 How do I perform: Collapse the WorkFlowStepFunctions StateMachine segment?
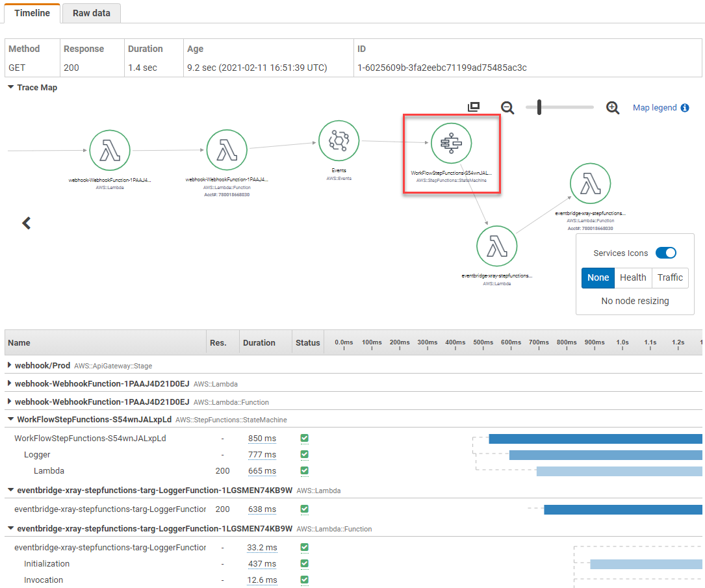pos(10,420)
